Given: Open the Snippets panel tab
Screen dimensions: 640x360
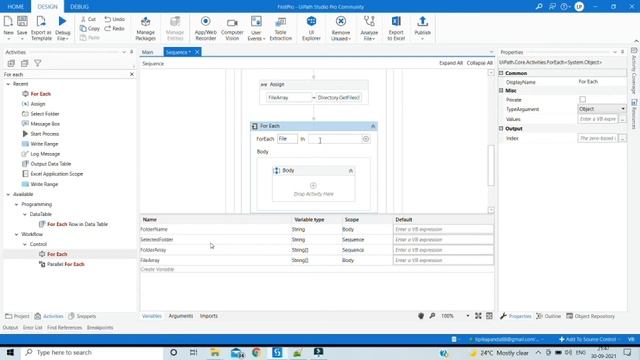Looking at the screenshot, I should point(82,316).
